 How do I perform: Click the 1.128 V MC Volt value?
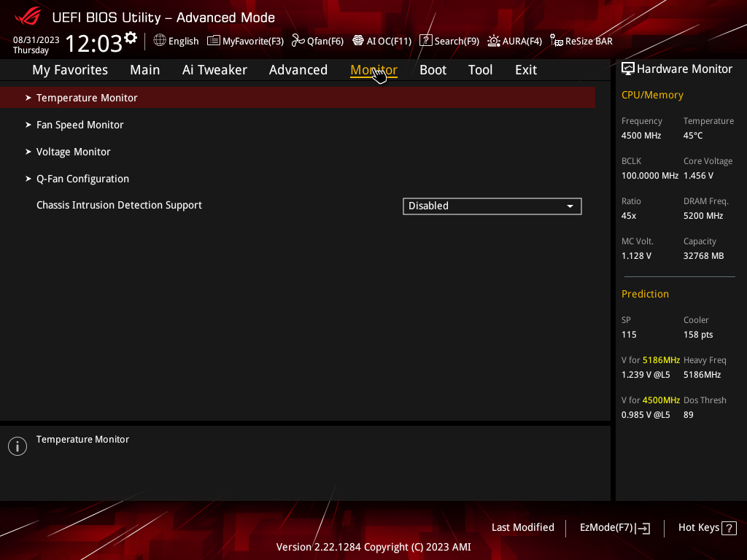(x=636, y=256)
